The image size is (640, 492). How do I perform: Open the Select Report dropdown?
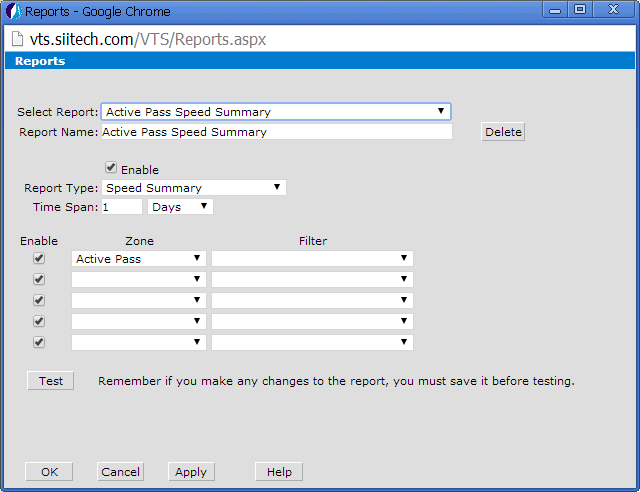coord(275,112)
